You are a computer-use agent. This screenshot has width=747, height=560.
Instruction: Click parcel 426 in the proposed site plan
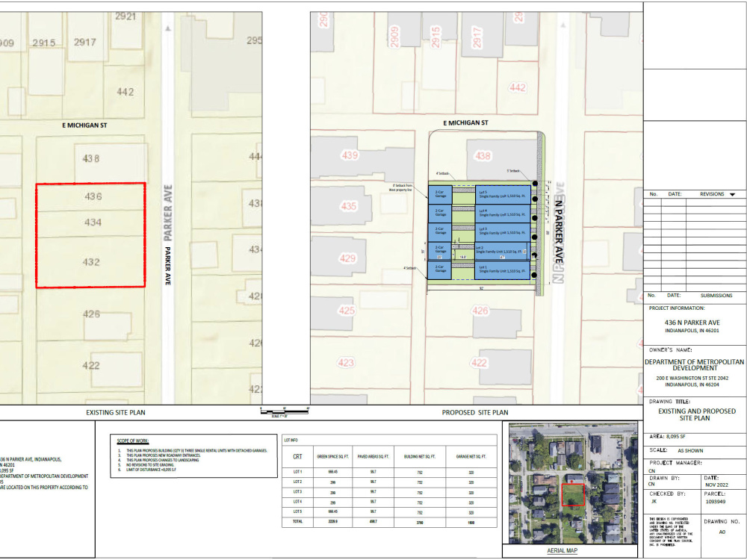480,311
